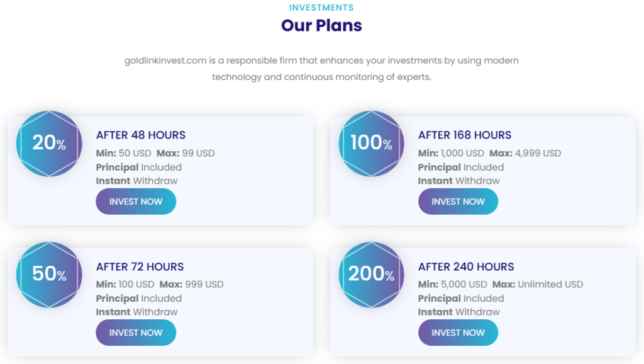Image resolution: width=644 pixels, height=364 pixels.
Task: Click 'Instant Withdraw' in the 50% plan
Action: pos(137,312)
